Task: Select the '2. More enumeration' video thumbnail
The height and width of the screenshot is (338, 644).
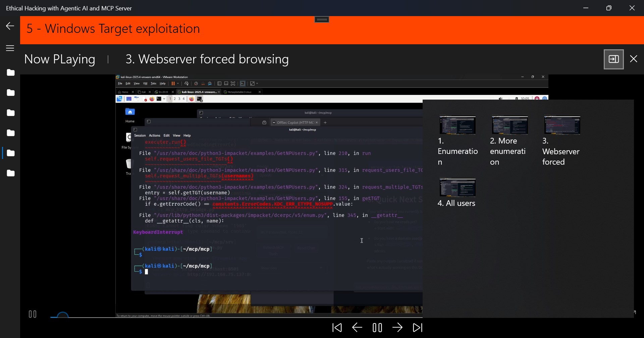Action: point(510,125)
